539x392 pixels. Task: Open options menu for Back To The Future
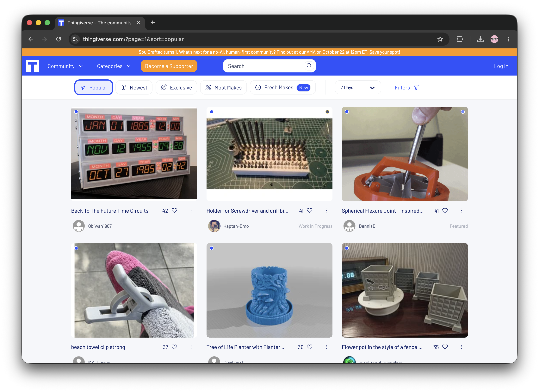click(x=191, y=211)
